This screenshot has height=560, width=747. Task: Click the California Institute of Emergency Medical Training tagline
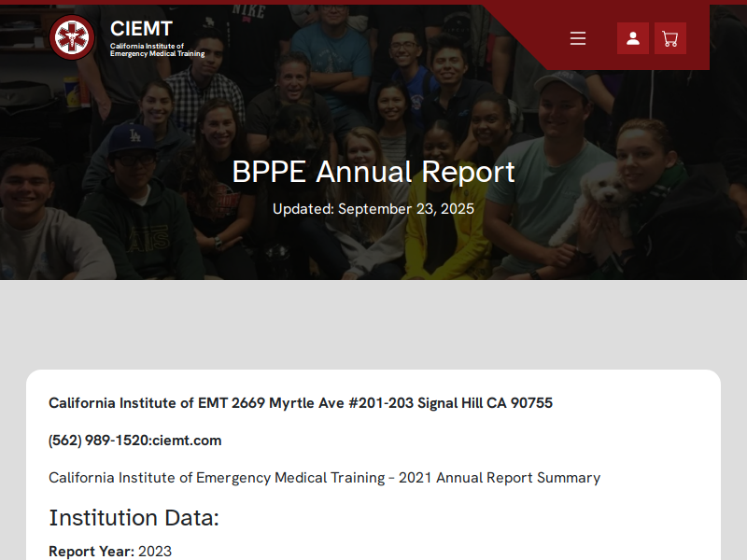coord(157,50)
